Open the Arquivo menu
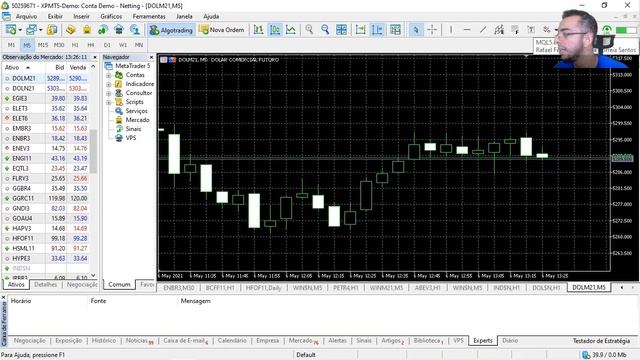Viewport: 640px width, 360px height. (26, 16)
